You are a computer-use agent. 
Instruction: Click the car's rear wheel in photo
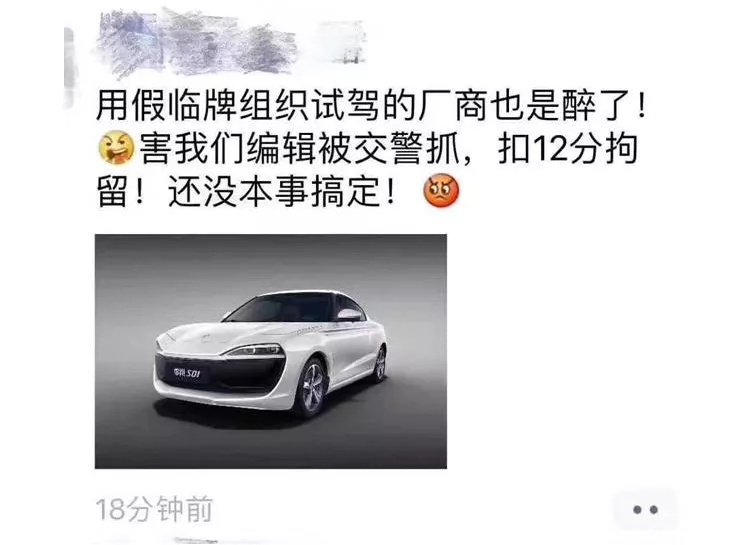[x=380, y=364]
